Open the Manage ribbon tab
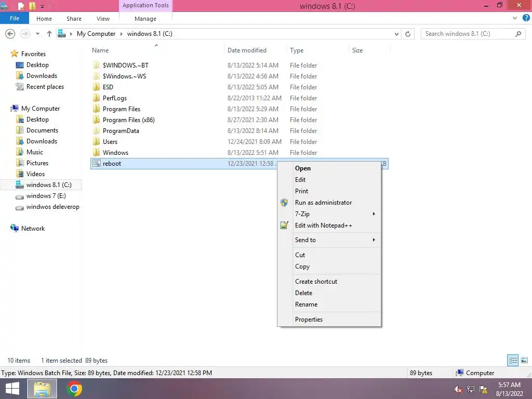Image resolution: width=532 pixels, height=399 pixels. [145, 19]
